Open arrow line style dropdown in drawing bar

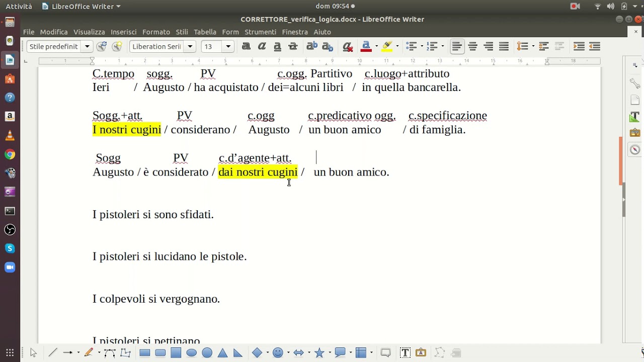point(78,352)
